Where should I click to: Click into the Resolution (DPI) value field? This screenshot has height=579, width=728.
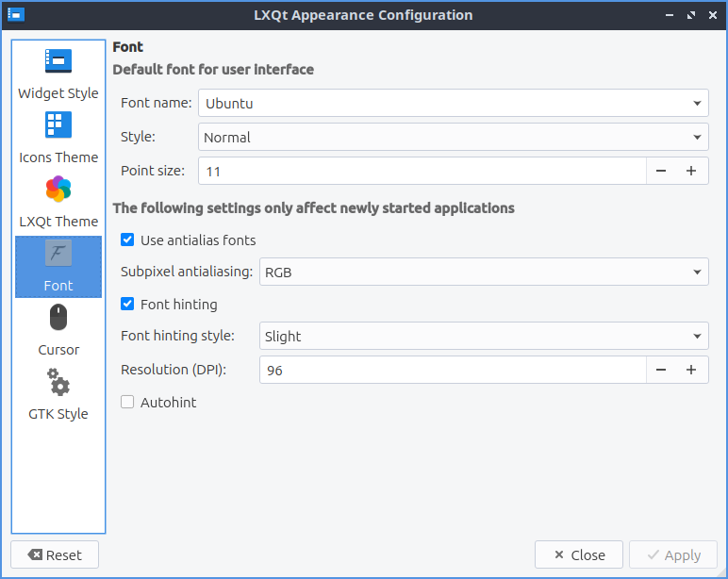click(451, 370)
